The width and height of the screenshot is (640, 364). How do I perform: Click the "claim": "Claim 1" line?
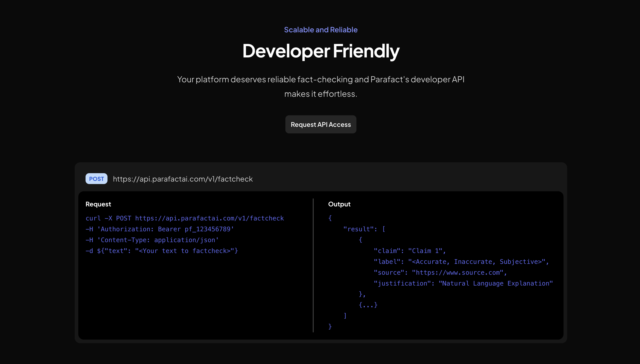tap(409, 251)
